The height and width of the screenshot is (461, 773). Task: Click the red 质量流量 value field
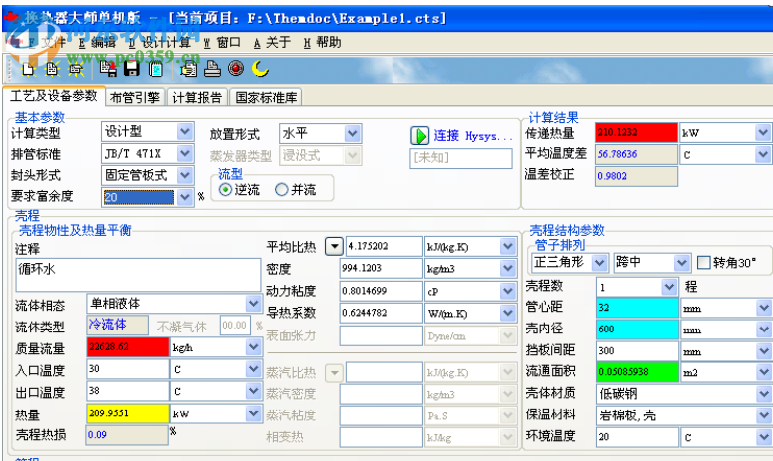pos(128,347)
